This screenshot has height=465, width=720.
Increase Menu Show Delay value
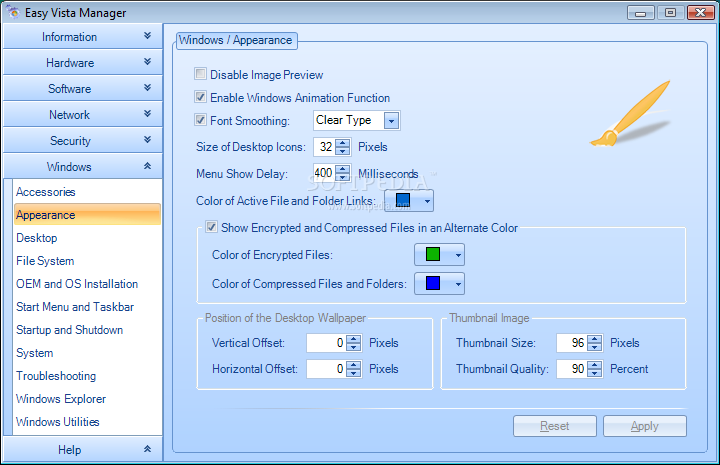point(343,169)
